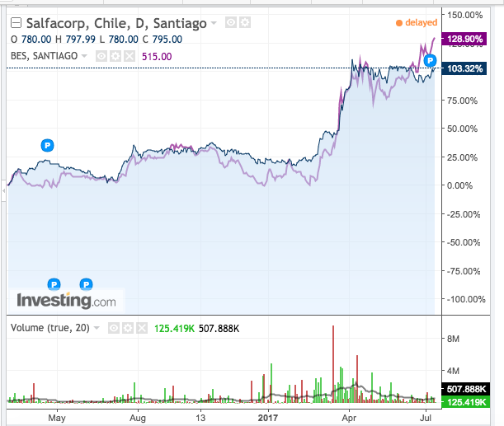The height and width of the screenshot is (426, 504).
Task: Click the Investing.com logo link
Action: pyautogui.click(x=66, y=301)
